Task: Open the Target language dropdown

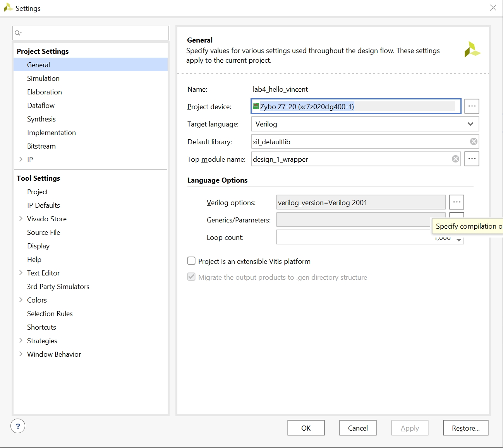Action: [x=365, y=124]
